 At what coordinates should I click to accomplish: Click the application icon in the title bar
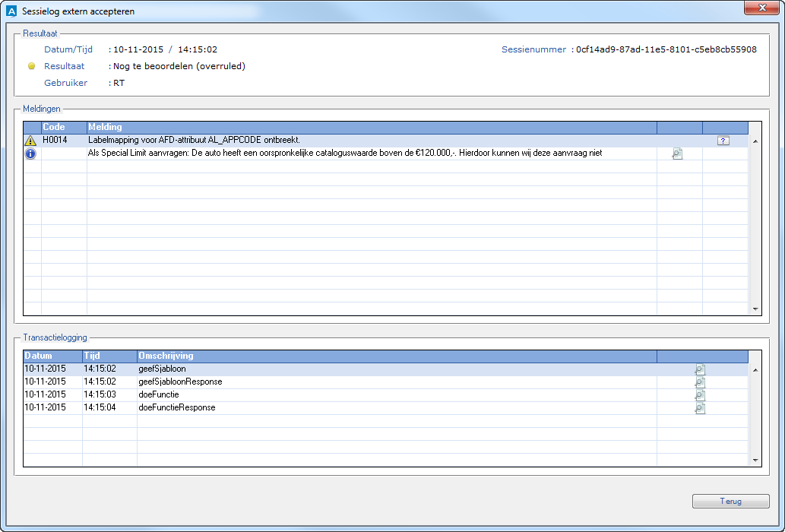[11, 10]
